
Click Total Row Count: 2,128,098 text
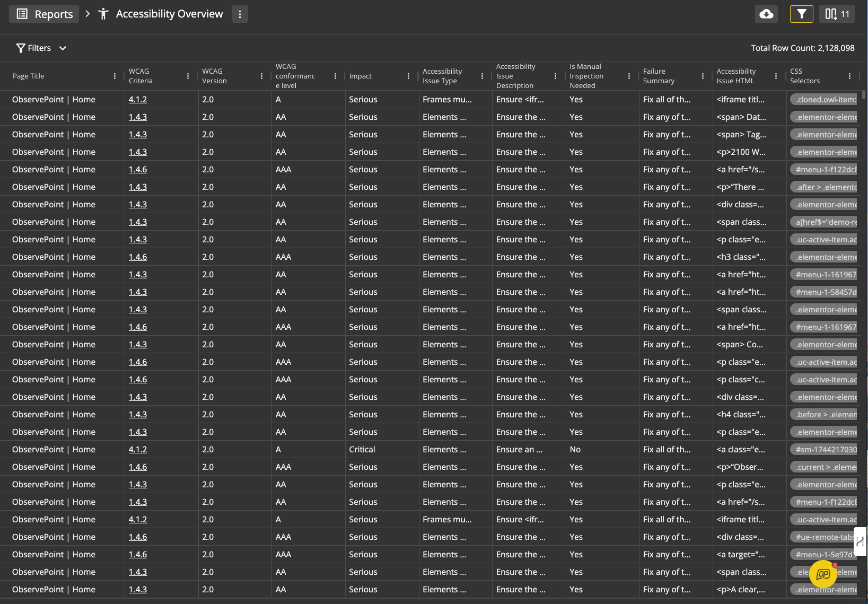(803, 48)
